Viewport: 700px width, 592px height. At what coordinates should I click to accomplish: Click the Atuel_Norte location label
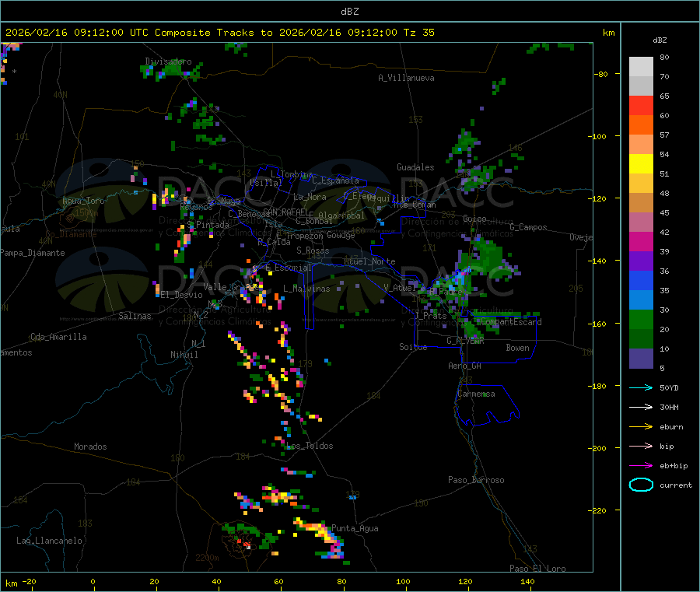pyautogui.click(x=369, y=261)
